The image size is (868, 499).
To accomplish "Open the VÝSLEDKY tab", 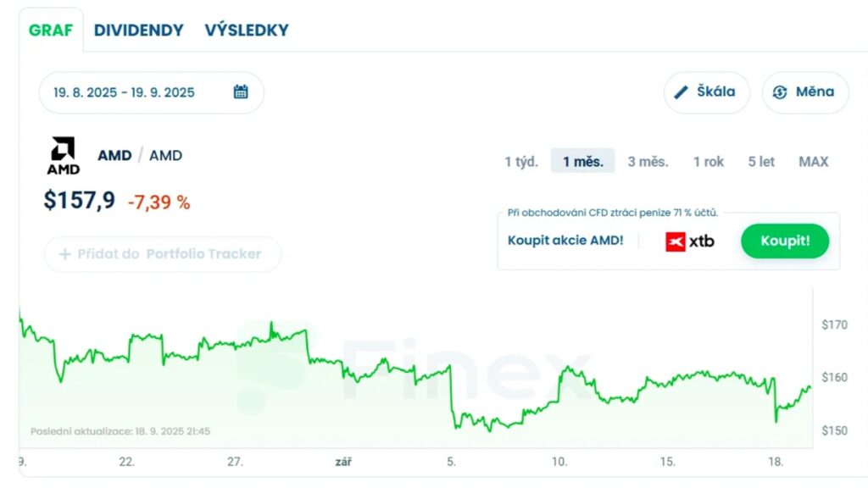I will coord(247,30).
